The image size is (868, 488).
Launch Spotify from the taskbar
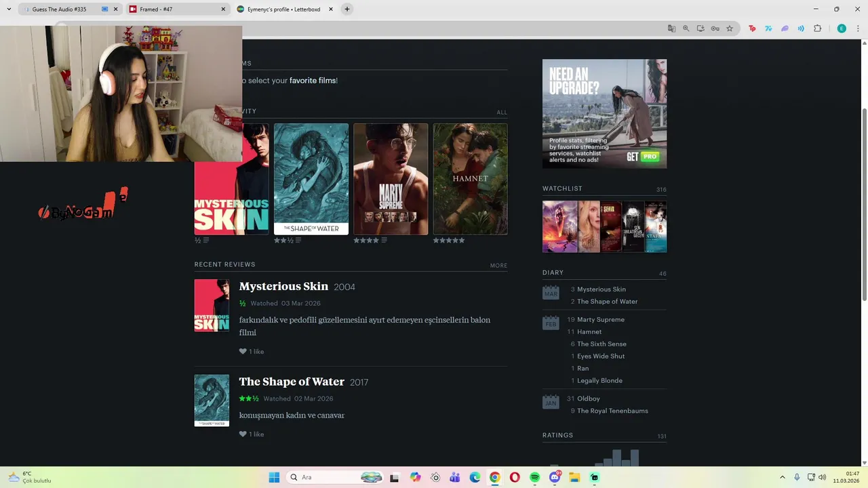point(534,477)
